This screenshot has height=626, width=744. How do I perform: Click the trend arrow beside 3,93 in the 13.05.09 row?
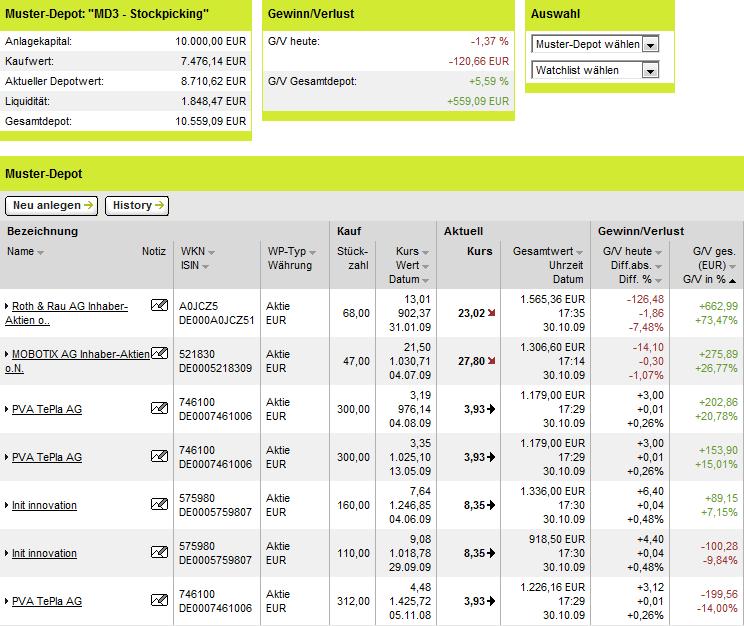coord(491,457)
